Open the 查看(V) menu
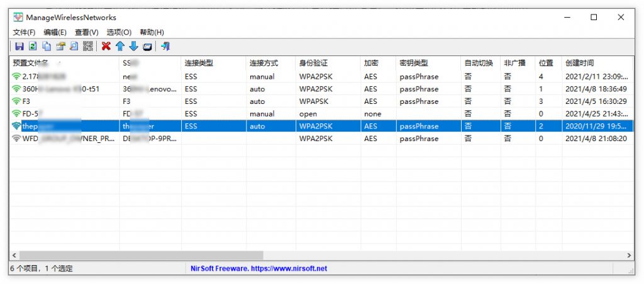The width and height of the screenshot is (644, 284). [87, 32]
